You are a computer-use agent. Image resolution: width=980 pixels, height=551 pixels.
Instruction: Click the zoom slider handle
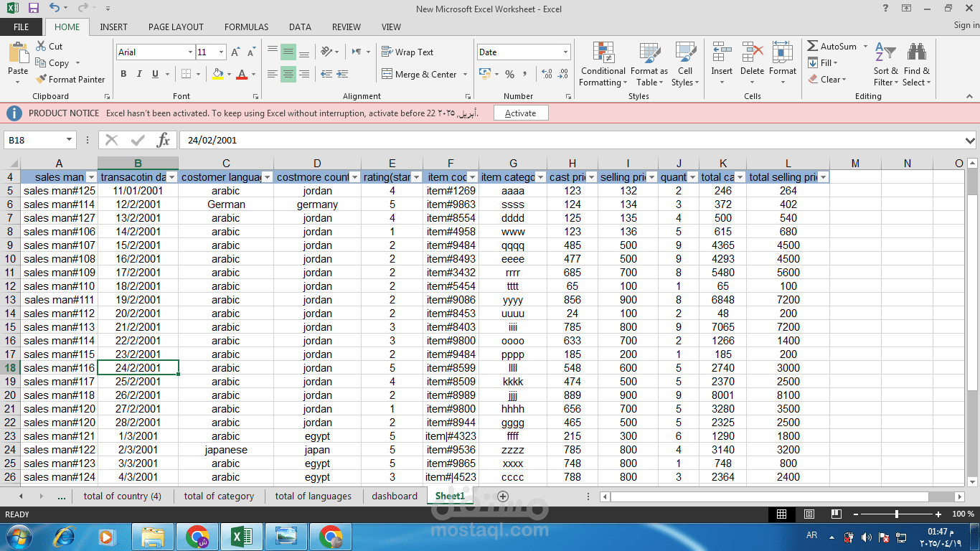click(x=896, y=514)
